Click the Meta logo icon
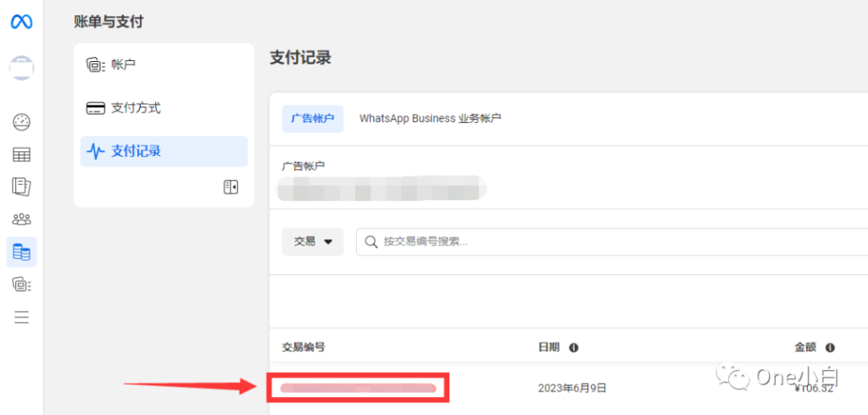 coord(21,21)
